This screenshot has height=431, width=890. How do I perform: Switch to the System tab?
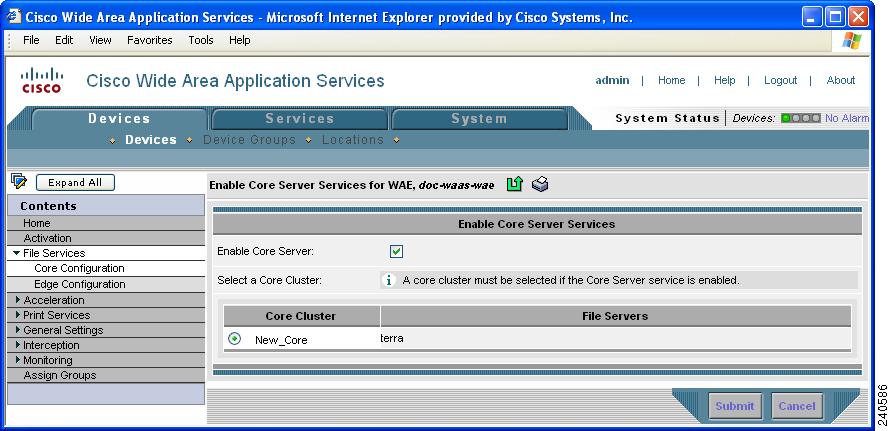point(479,119)
